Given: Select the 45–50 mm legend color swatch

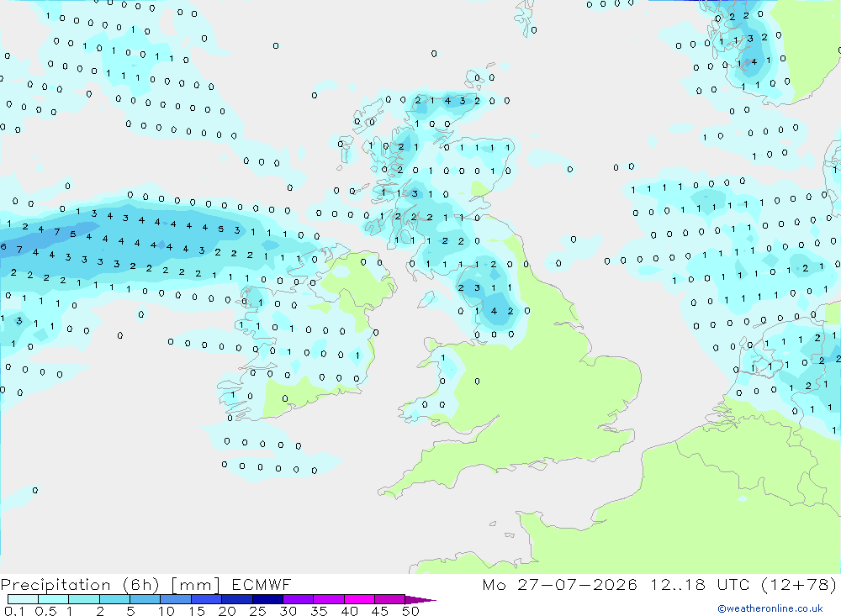Looking at the screenshot, I should tap(390, 599).
